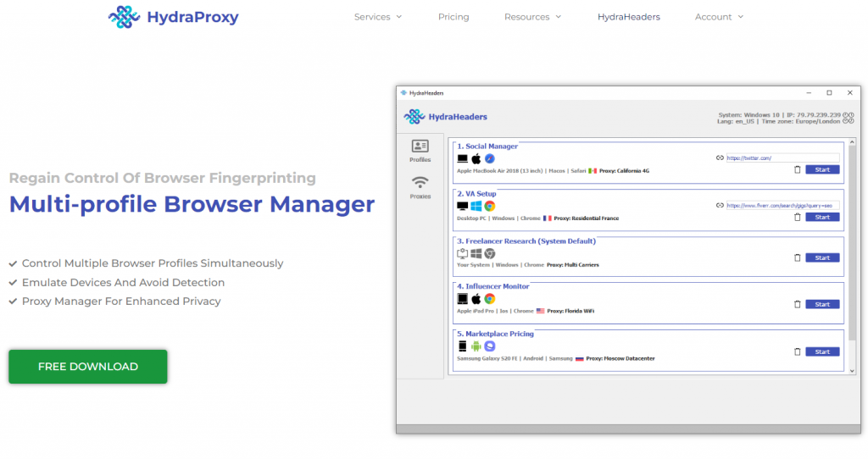The image size is (868, 459).
Task: Delete the Influencer Monitor profile via trash icon
Action: [x=797, y=304]
